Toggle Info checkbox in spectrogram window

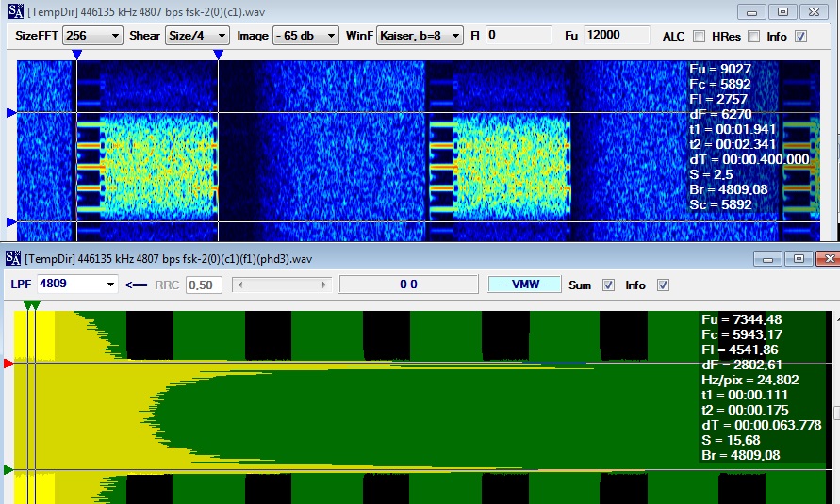tap(801, 37)
